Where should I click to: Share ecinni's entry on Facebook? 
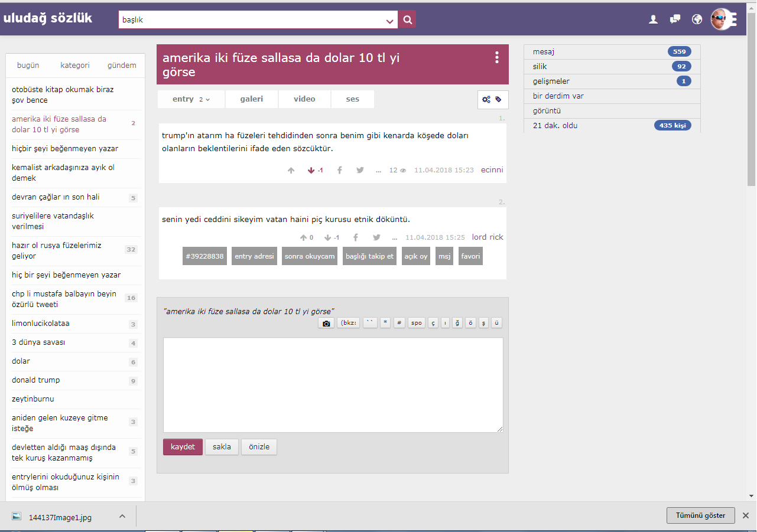(x=340, y=170)
